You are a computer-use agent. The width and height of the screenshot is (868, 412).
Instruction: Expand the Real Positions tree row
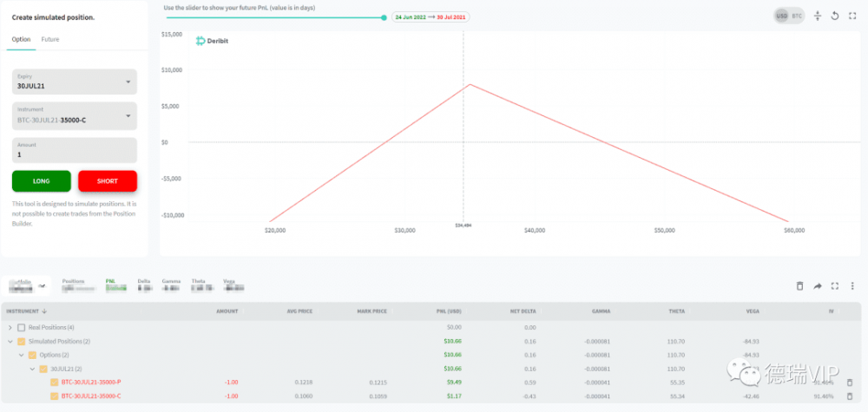pyautogui.click(x=10, y=327)
